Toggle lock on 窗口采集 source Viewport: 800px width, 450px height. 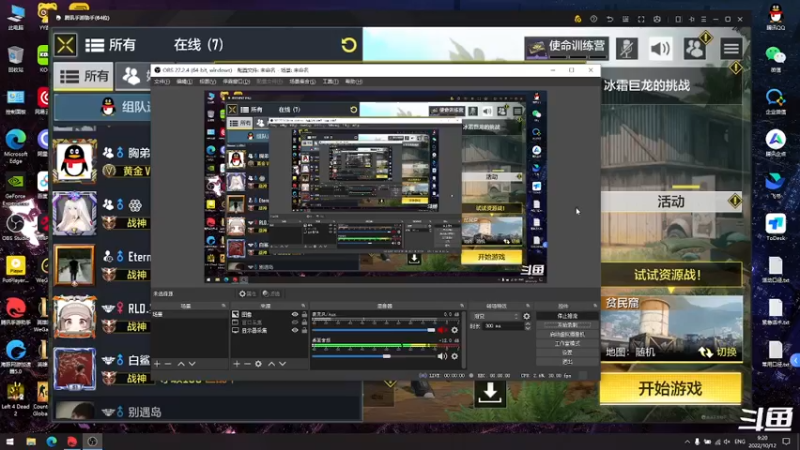305,322
